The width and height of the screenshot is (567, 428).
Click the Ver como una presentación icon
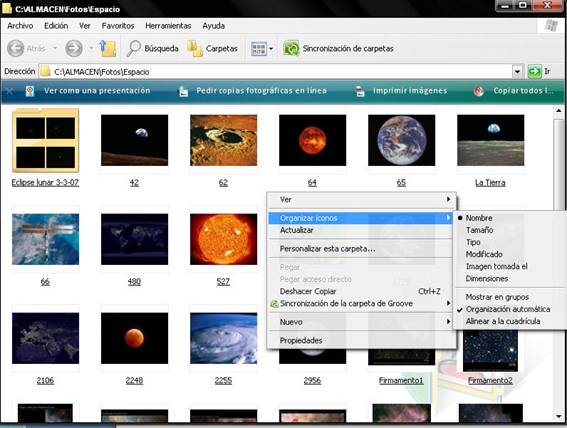pos(30,91)
